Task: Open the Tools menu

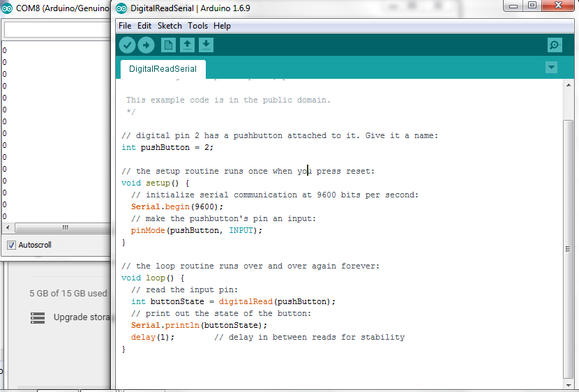Action: pyautogui.click(x=197, y=26)
